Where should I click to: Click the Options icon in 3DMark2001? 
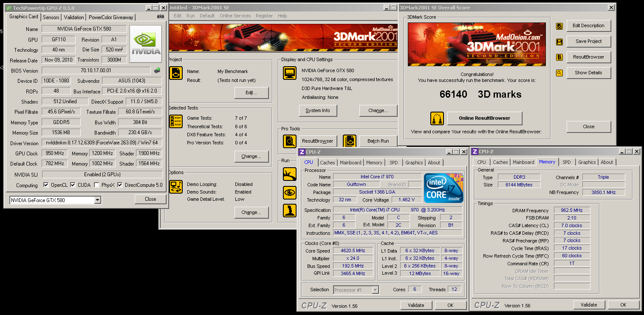(x=175, y=187)
